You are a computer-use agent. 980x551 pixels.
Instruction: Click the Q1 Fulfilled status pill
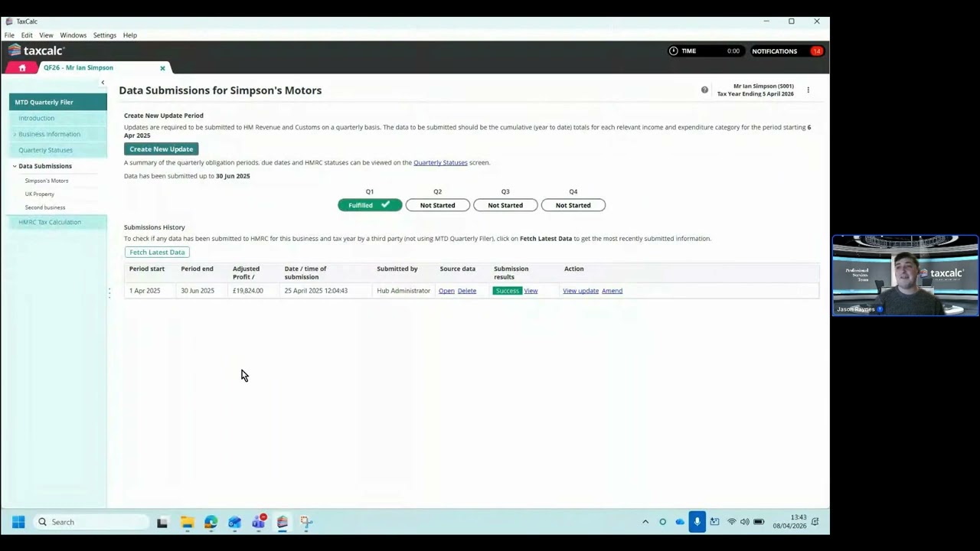(370, 205)
